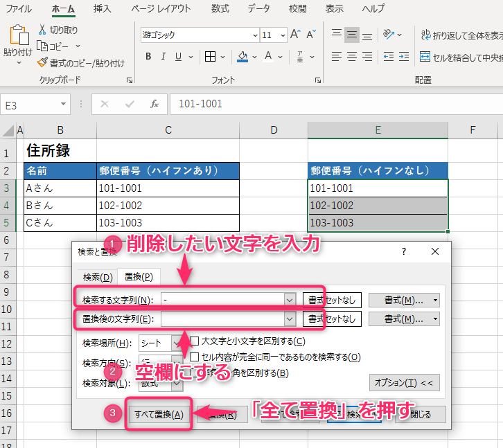This screenshot has height=448, width=503.
Task: Toggle Bold formatting in font group
Action: (148, 57)
